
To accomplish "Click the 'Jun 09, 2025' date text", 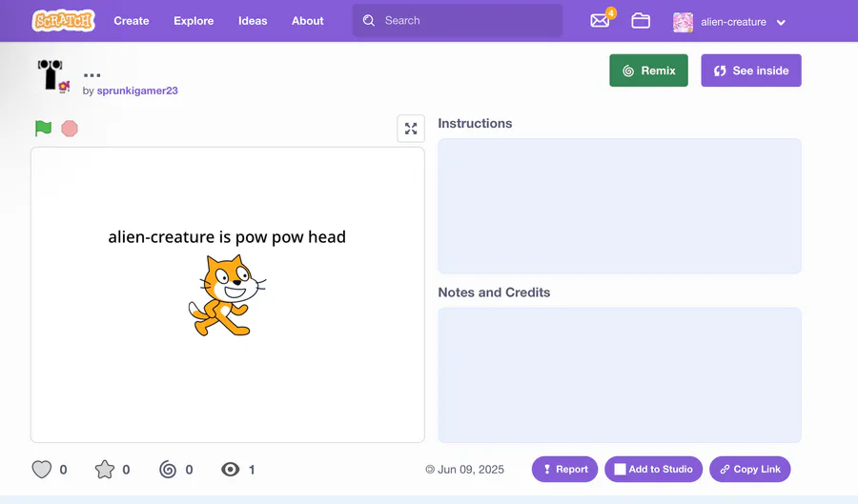I will (x=471, y=470).
